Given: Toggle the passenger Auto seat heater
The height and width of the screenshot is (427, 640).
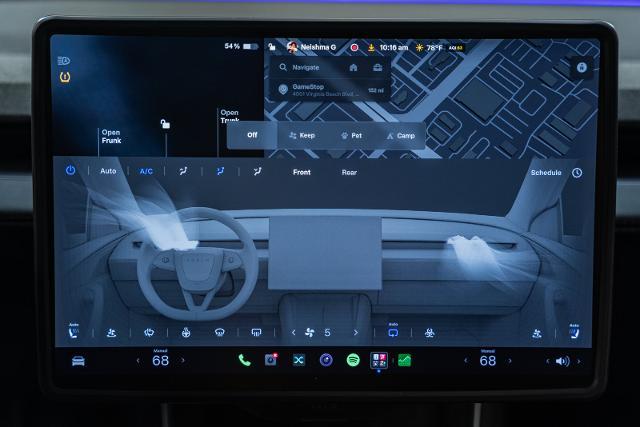Looking at the screenshot, I should [574, 331].
